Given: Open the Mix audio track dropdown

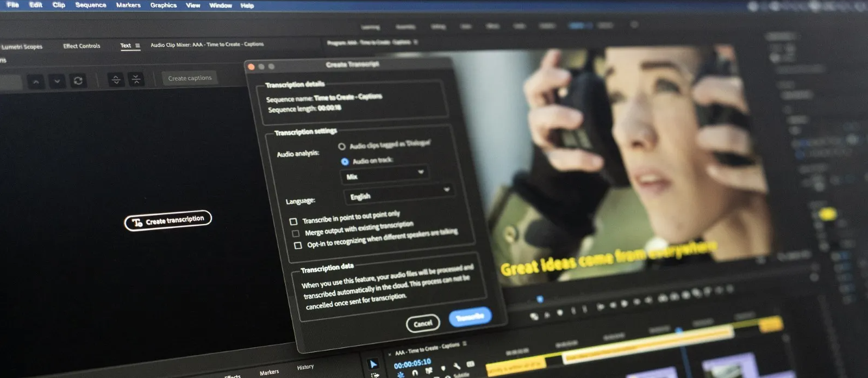Looking at the screenshot, I should (x=384, y=175).
